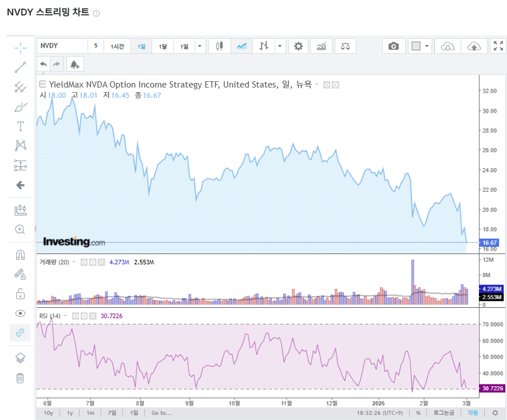Set time range to 7일
Viewport: 507px width, 420px height.
tap(112, 413)
